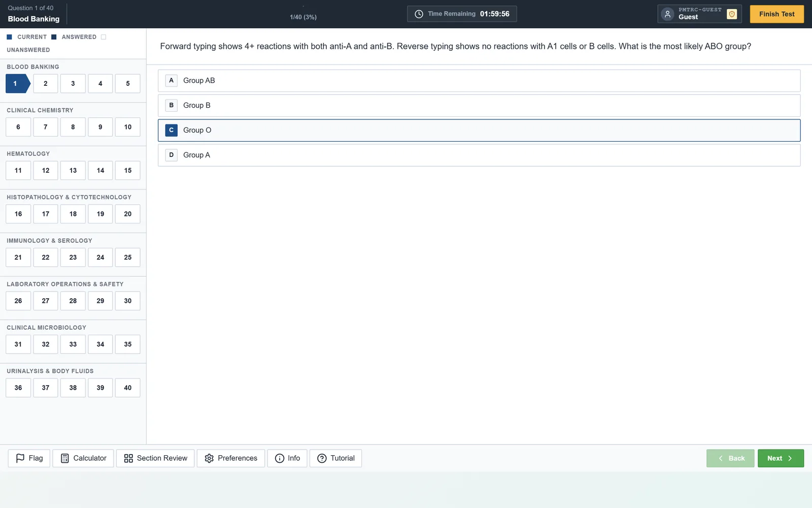Image resolution: width=812 pixels, height=508 pixels.
Task: Jump to question 40 in Urinalysis
Action: click(128, 388)
